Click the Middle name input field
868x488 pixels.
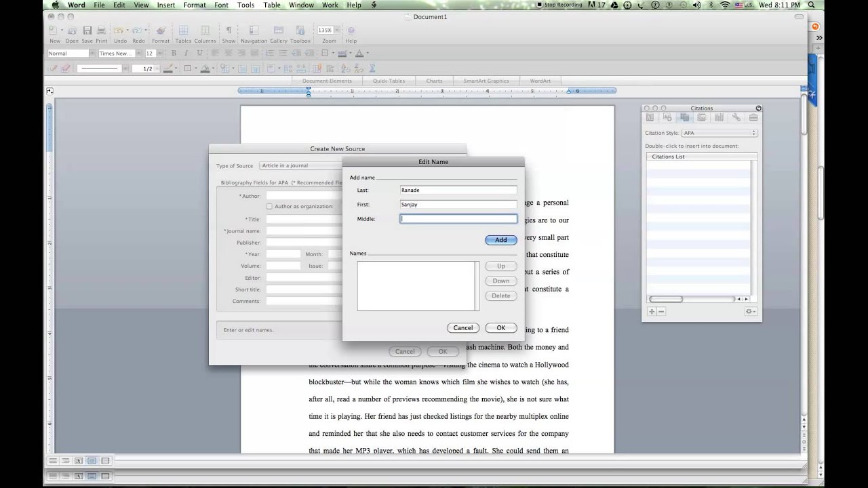[x=458, y=219]
